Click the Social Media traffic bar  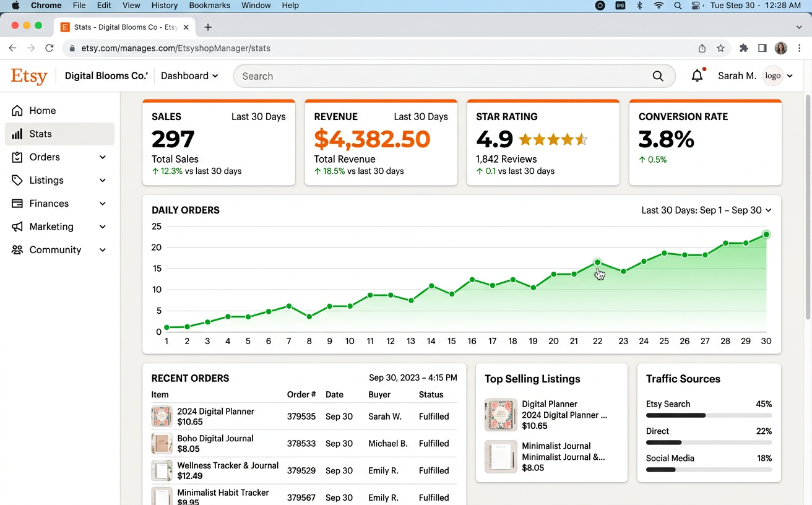[709, 470]
